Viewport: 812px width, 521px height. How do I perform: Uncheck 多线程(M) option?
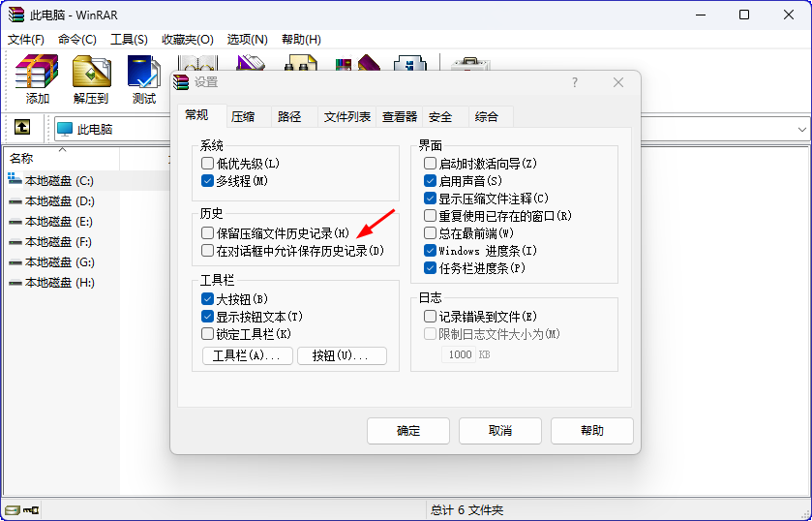[x=207, y=181]
